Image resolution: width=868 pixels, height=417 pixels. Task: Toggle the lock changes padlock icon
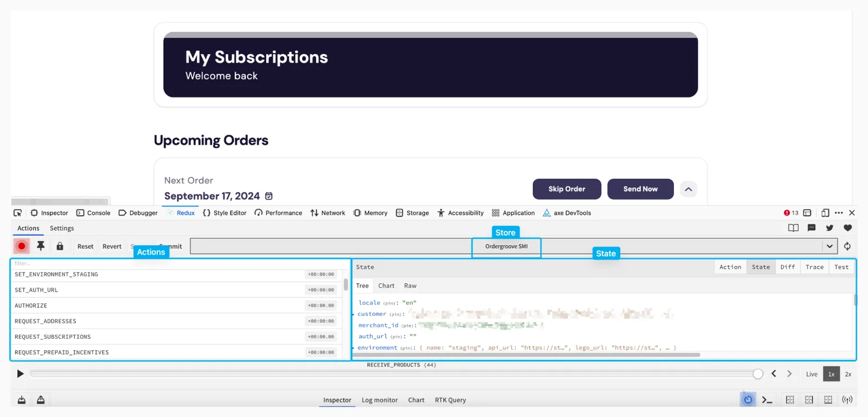pos(60,246)
